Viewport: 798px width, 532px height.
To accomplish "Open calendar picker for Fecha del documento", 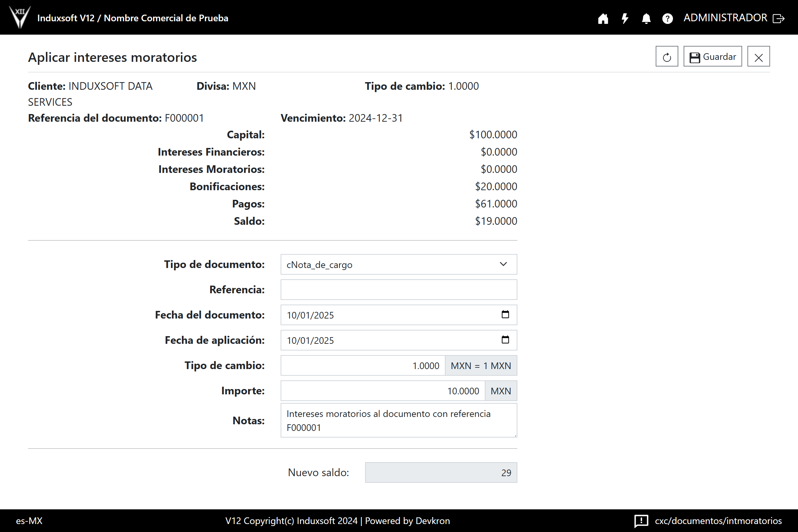I will (x=505, y=315).
